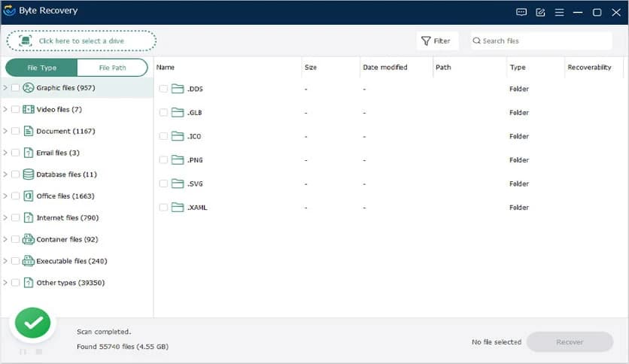
Task: Click the Graphic files category icon
Action: (28, 87)
